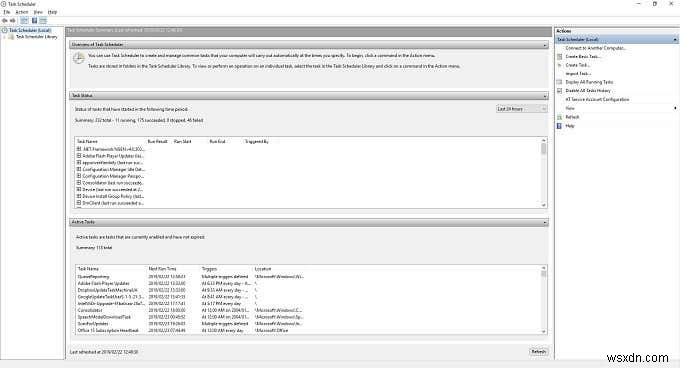
Task: Select Task Scheduler (Local) in the tree
Action: (x=30, y=30)
